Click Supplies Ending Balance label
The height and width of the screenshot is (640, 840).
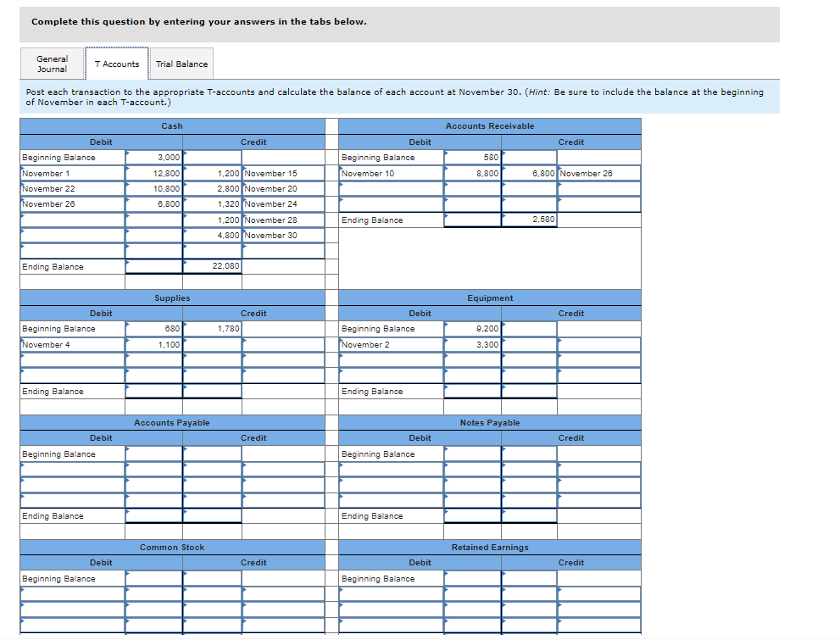point(53,392)
